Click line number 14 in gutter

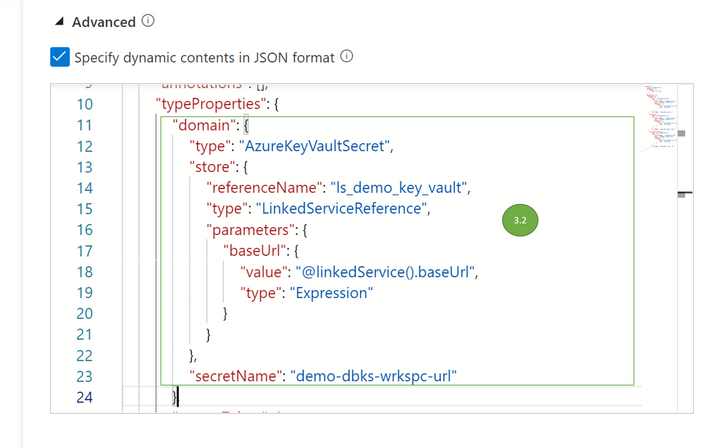point(84,188)
